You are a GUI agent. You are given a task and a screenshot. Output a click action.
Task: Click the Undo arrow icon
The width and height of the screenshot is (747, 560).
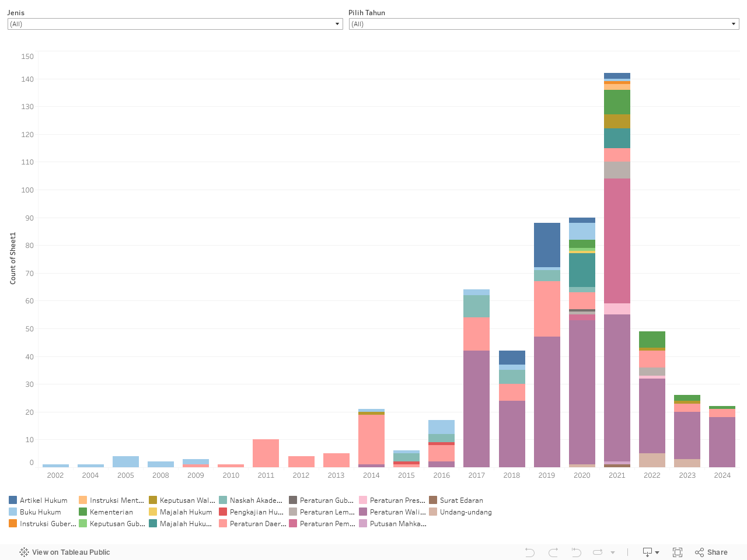tap(530, 552)
